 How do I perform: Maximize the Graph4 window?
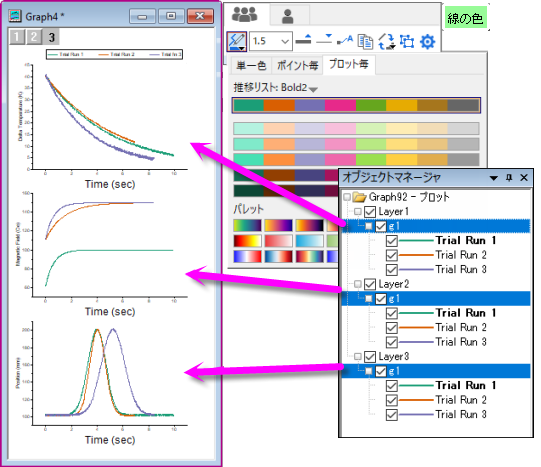(x=171, y=16)
